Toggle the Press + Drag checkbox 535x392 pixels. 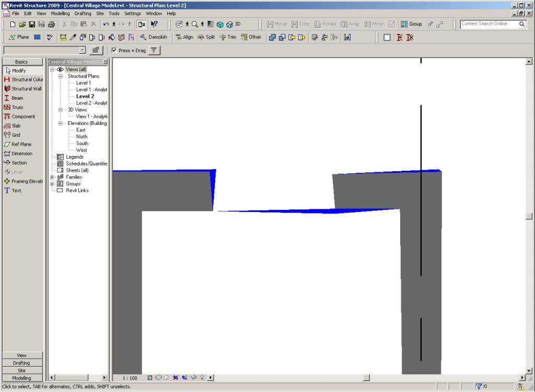114,51
